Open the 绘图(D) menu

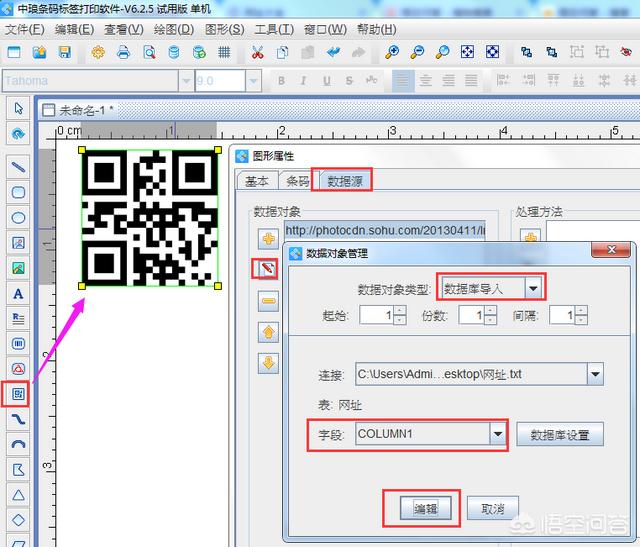coord(172,28)
